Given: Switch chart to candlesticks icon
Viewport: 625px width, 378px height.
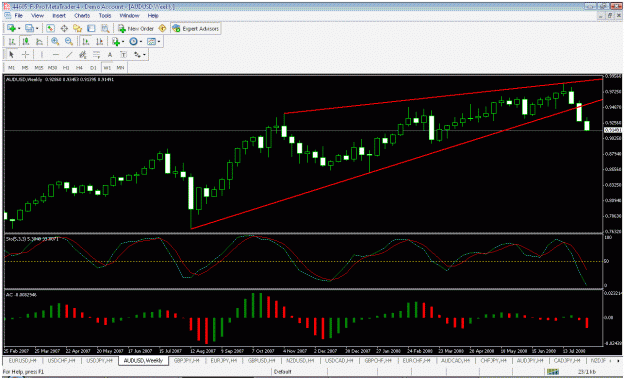Looking at the screenshot, I should 26,41.
